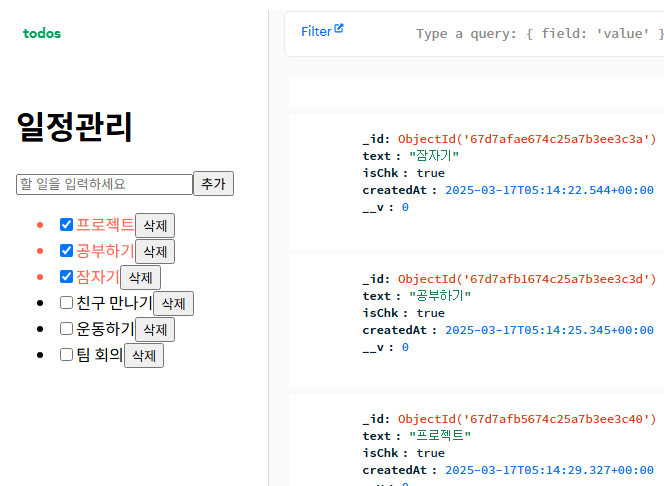Click the "잠자기" text field value

click(434, 156)
